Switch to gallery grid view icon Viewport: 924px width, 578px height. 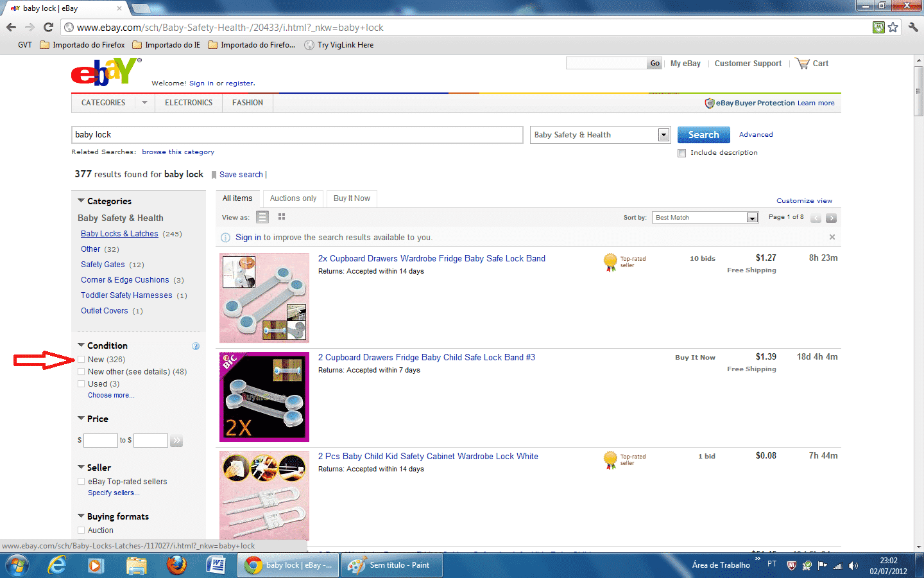point(282,217)
